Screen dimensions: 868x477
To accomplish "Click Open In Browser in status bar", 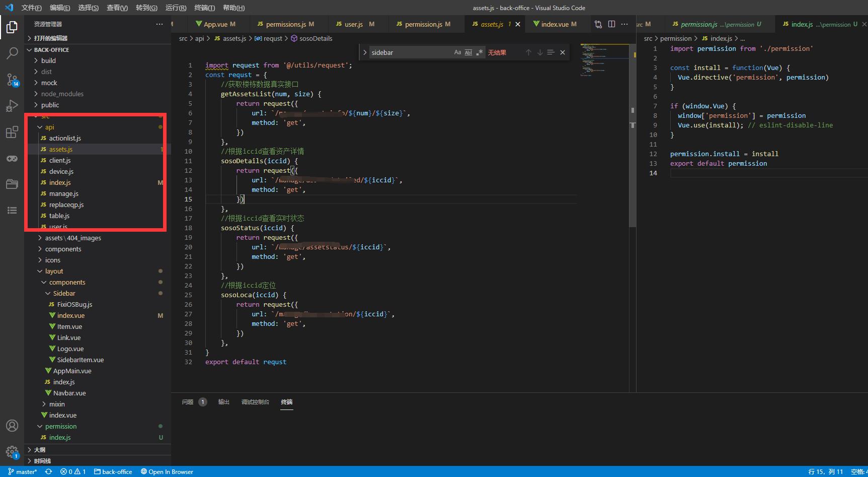I will tap(167, 471).
